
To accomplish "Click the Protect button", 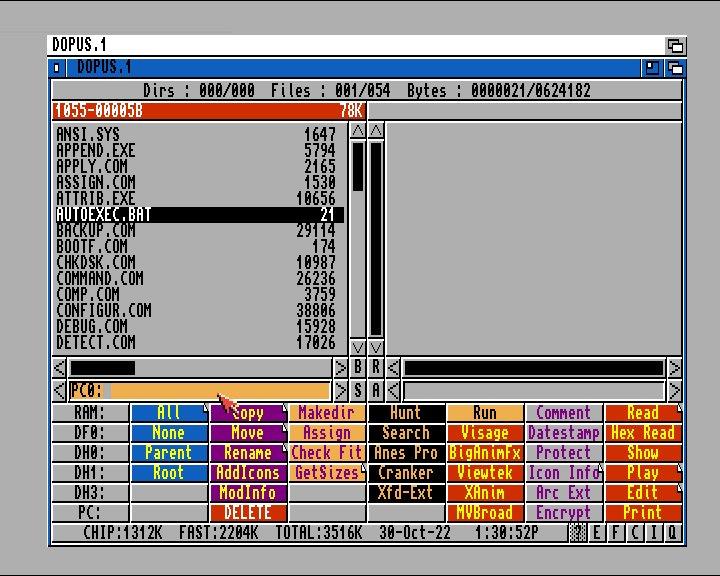I will point(564,452).
